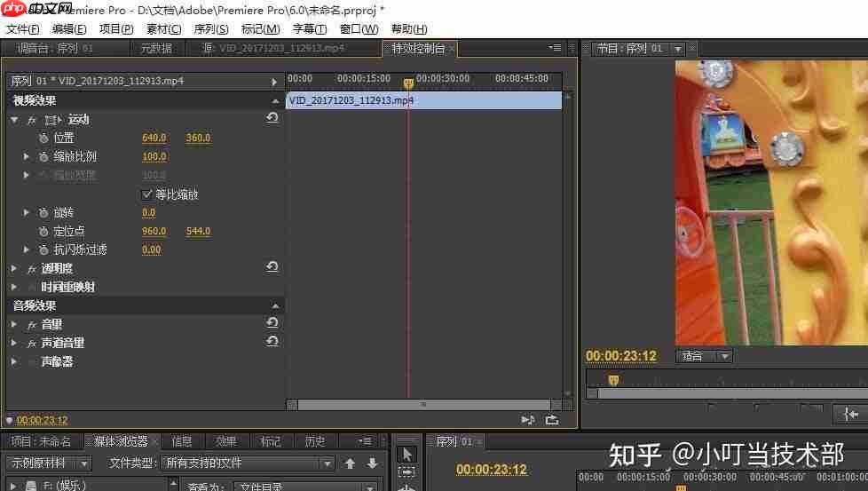Open the 素材(C) menu

(164, 28)
